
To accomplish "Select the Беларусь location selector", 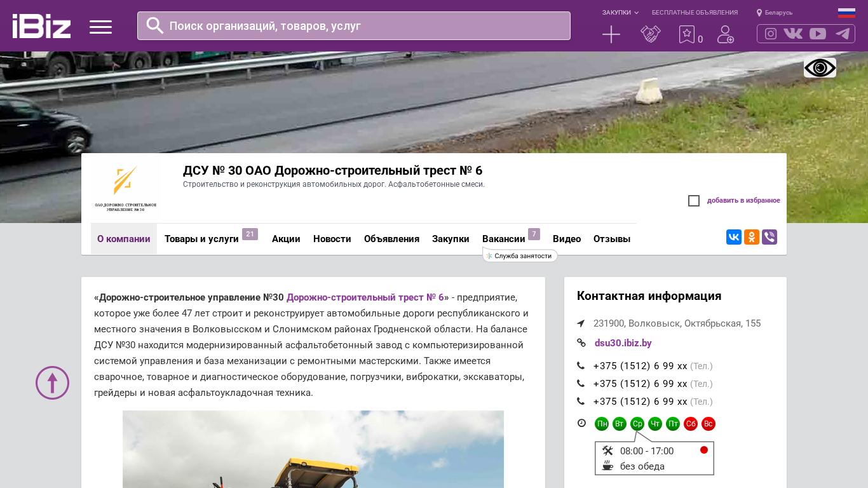I will (x=775, y=13).
